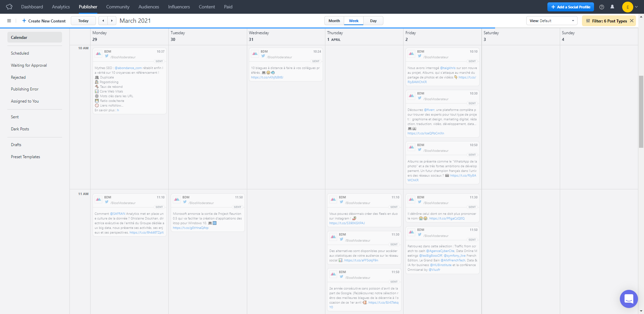Viewport: 644px width, 314px height.
Task: Open the notifications bell
Action: tap(612, 7)
